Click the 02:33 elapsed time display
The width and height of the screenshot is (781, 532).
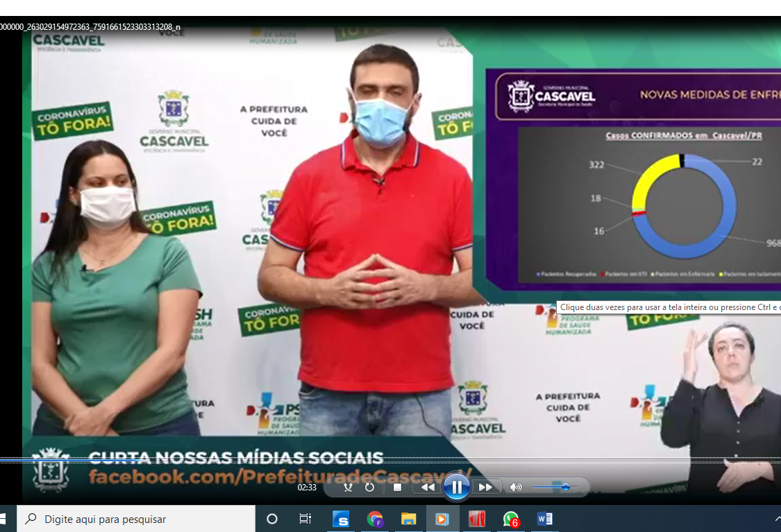tap(307, 487)
